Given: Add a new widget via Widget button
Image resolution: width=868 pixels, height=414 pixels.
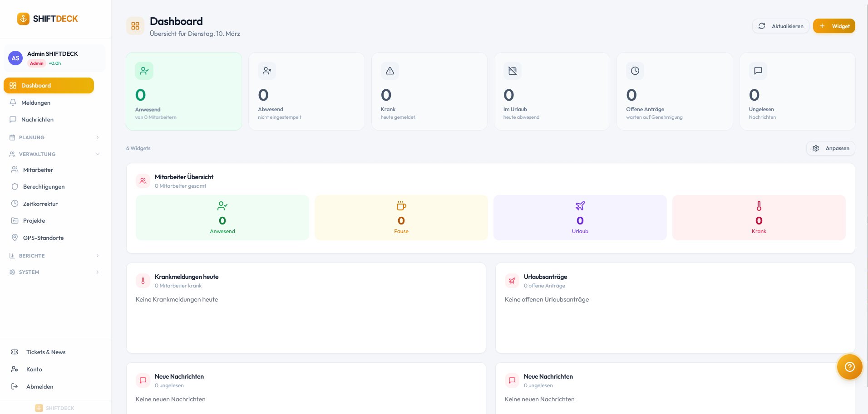Looking at the screenshot, I should (x=834, y=26).
